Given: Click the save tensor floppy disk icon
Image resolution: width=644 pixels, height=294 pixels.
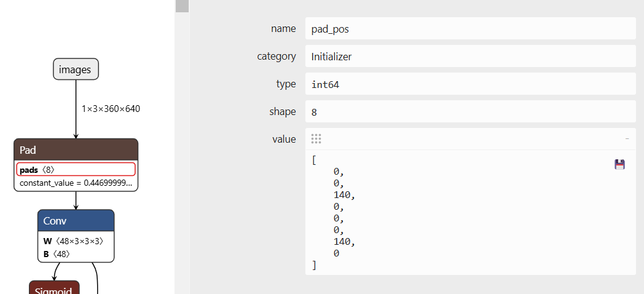Looking at the screenshot, I should (619, 164).
